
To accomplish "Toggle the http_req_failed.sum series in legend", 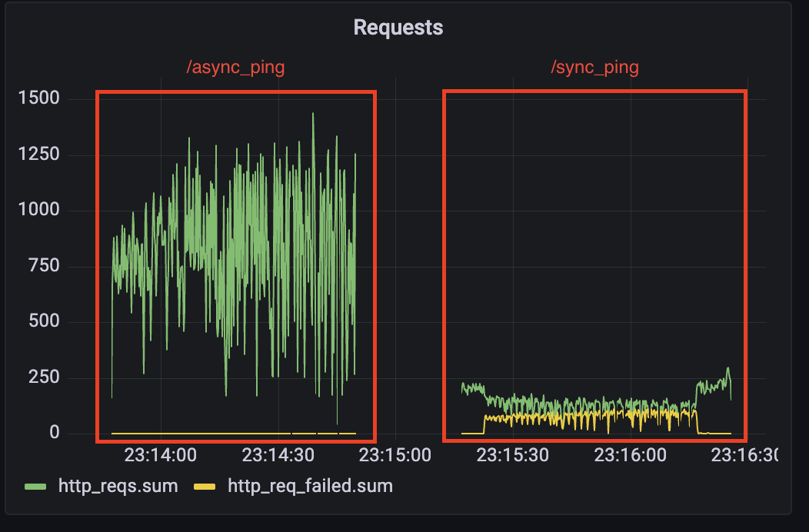I will pyautogui.click(x=310, y=486).
